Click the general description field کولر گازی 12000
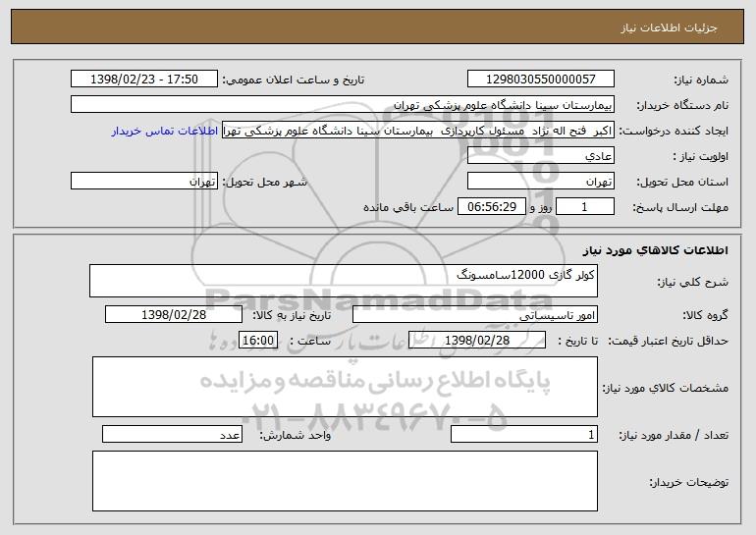The image size is (756, 535). pos(344,281)
